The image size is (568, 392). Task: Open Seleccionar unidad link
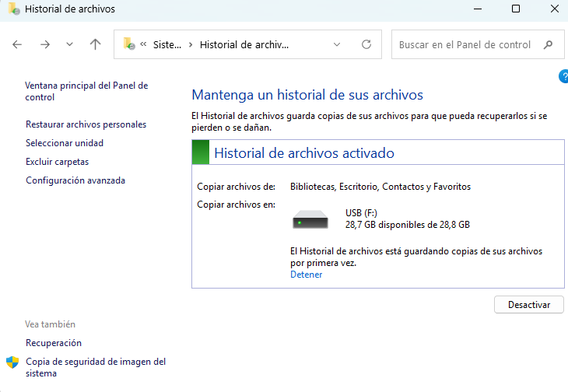click(x=65, y=143)
